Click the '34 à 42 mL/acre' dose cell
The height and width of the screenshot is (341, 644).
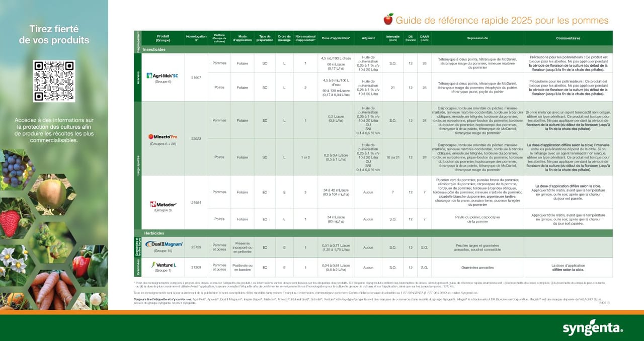(x=336, y=192)
